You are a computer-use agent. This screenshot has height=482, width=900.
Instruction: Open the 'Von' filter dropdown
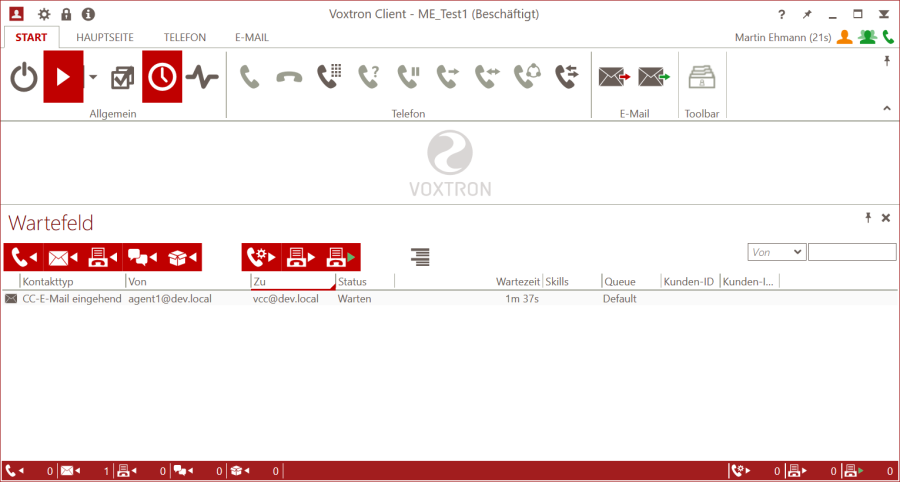point(776,252)
